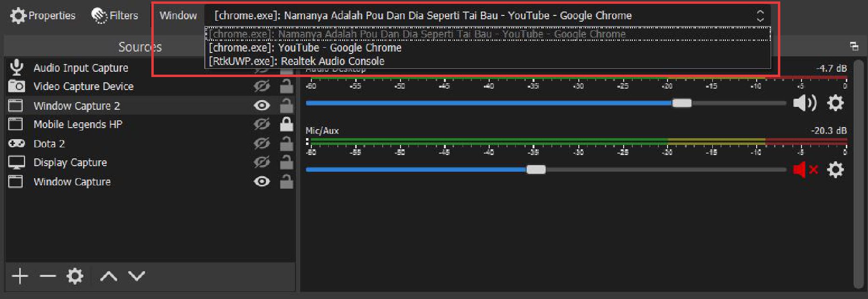Remove selected source with minus button
Screen dimensions: 868x299
click(48, 276)
